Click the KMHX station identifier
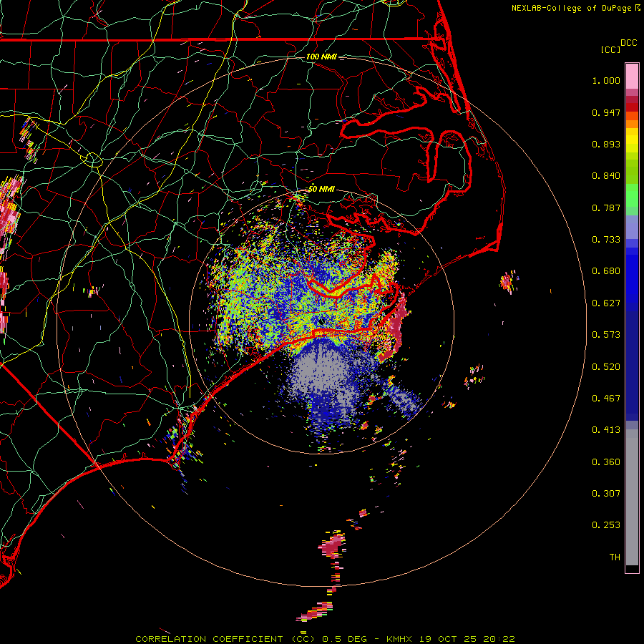Image resolution: width=644 pixels, height=644 pixels. click(x=399, y=639)
